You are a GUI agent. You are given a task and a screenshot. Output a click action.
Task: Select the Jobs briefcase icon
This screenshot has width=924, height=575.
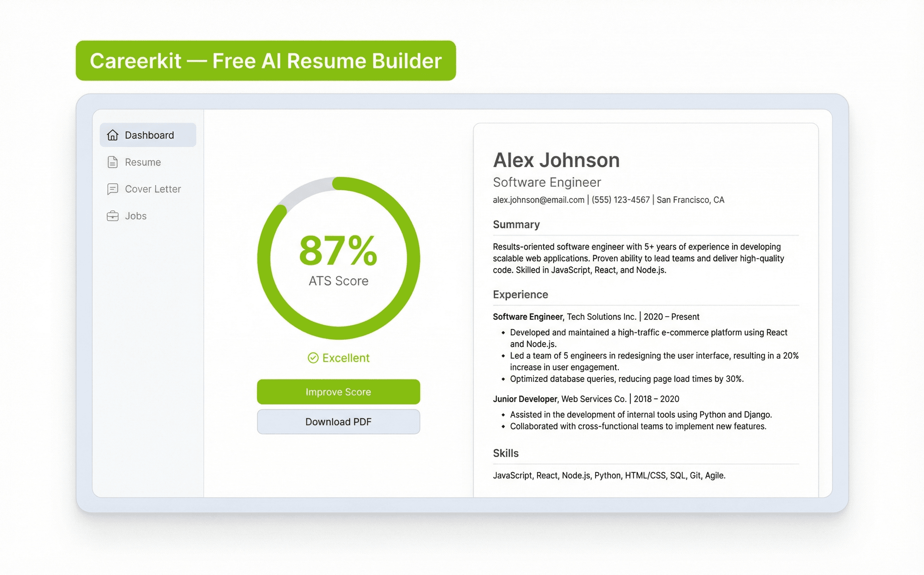coord(112,216)
